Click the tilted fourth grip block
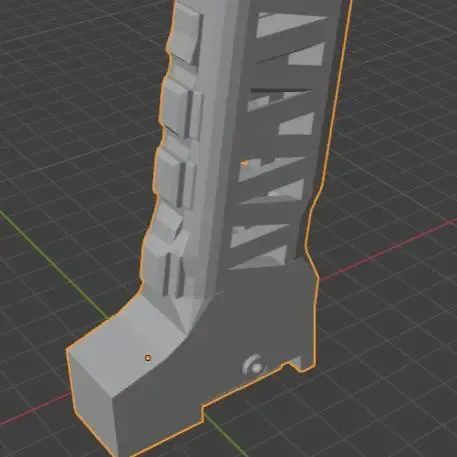This screenshot has height=457, width=457. (166, 221)
